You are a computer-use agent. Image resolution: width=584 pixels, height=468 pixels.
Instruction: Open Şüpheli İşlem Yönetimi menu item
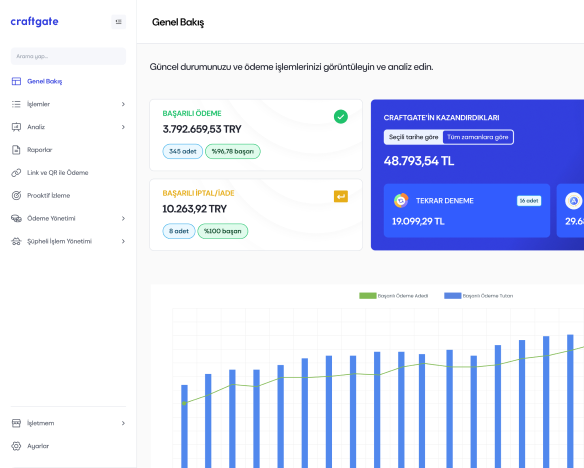(69, 241)
